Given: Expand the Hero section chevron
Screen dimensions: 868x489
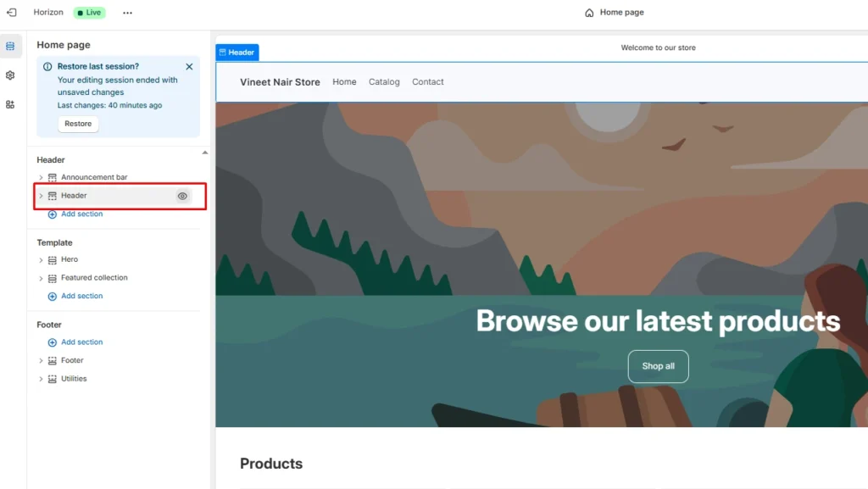Looking at the screenshot, I should 41,259.
